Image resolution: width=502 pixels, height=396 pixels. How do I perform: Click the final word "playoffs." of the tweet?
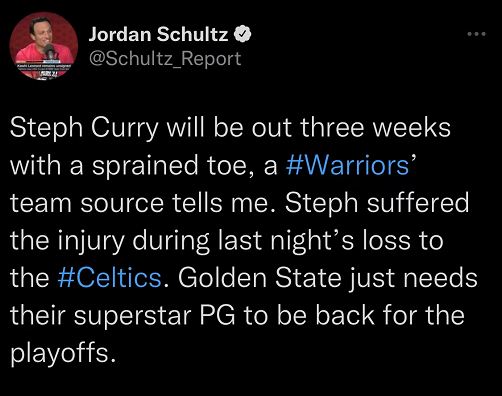tap(63, 354)
